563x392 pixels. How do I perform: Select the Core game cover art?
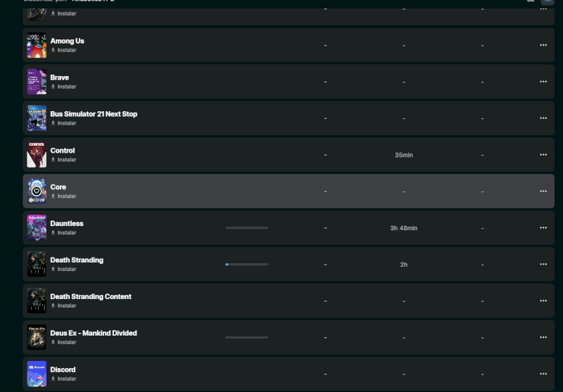37,191
